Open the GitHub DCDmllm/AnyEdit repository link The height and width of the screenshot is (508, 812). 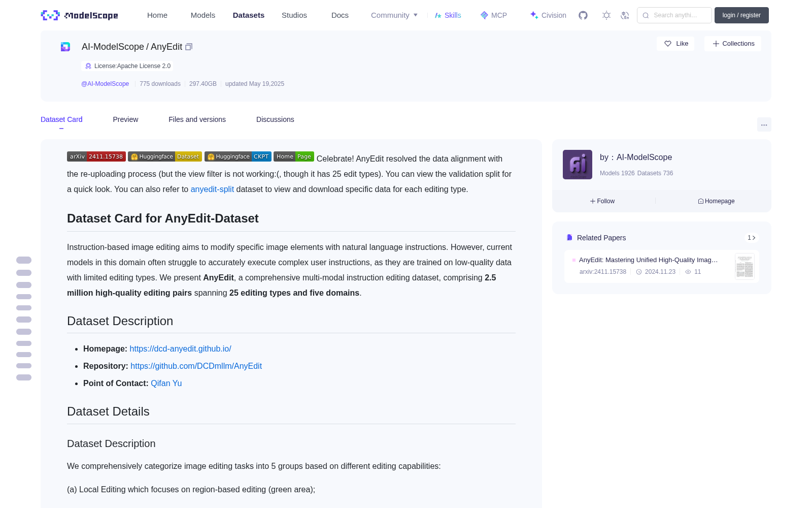(x=196, y=366)
